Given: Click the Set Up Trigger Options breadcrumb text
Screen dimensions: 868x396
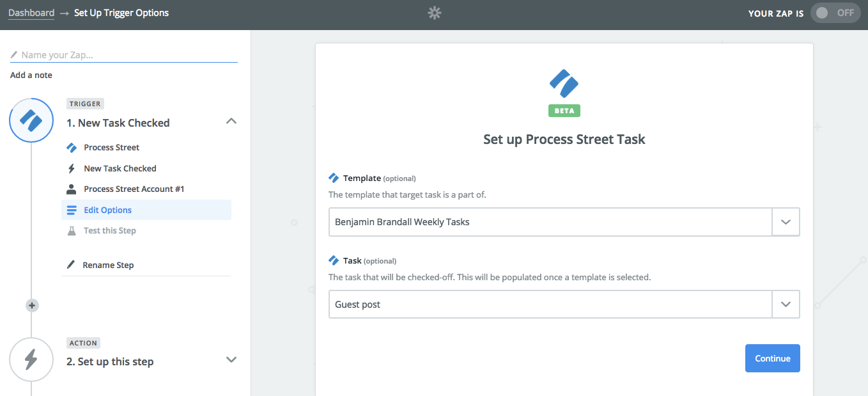Looking at the screenshot, I should (121, 13).
